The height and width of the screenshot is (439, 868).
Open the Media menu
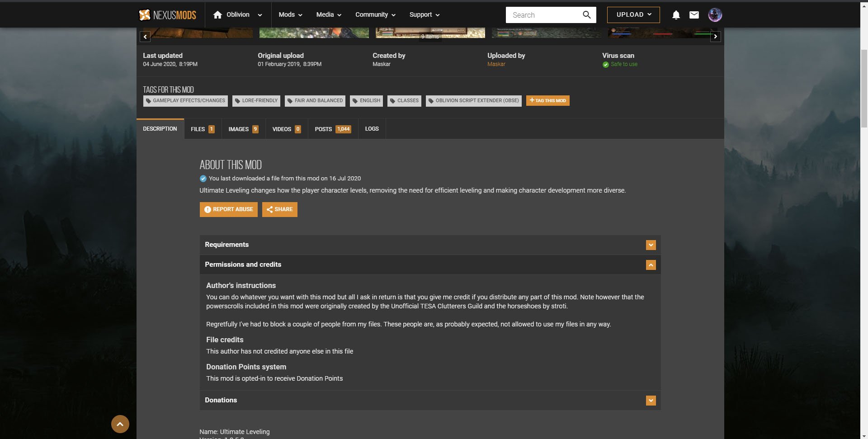[x=329, y=15]
